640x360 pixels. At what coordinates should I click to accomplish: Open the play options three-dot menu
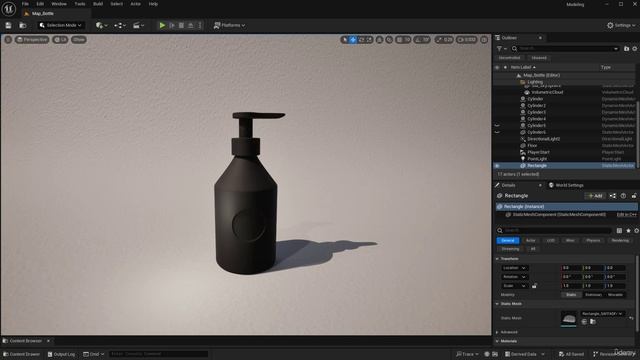click(x=200, y=25)
